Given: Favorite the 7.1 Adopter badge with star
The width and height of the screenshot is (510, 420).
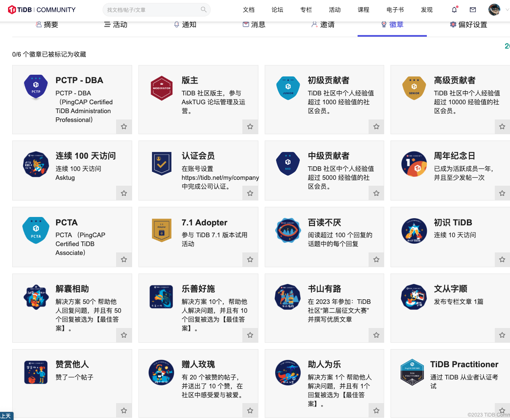Looking at the screenshot, I should pos(250,259).
